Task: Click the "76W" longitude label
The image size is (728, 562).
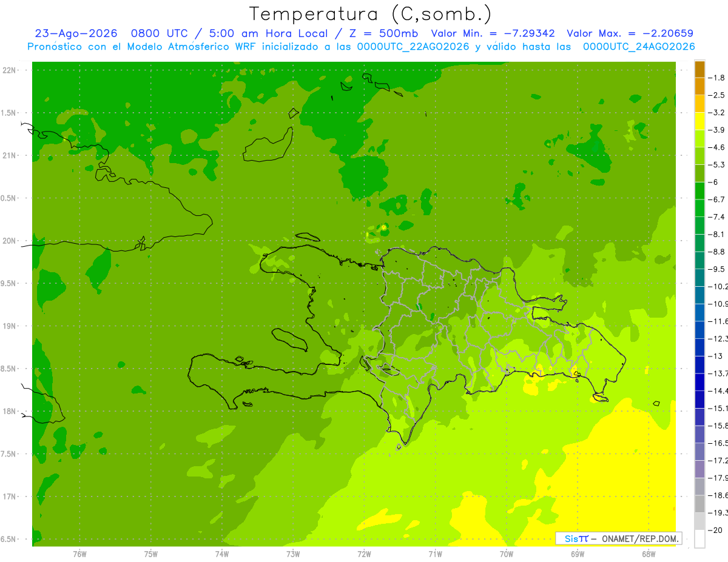Action: 79,554
